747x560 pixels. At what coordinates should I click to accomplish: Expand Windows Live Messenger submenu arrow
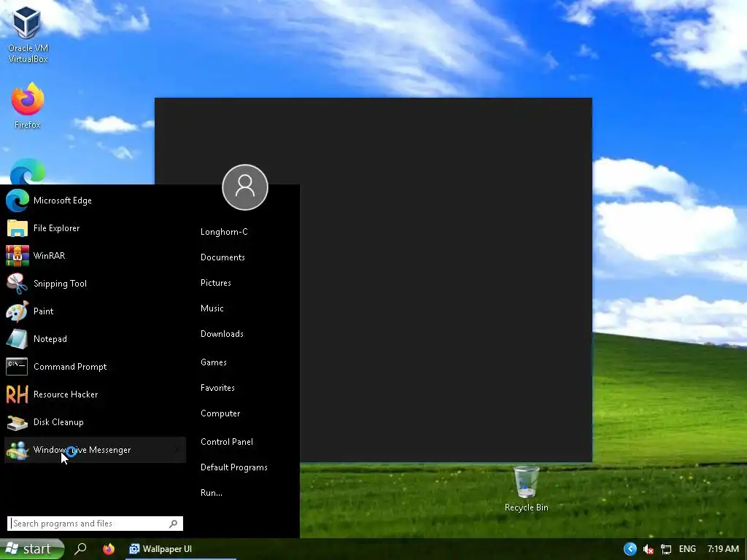(x=177, y=450)
